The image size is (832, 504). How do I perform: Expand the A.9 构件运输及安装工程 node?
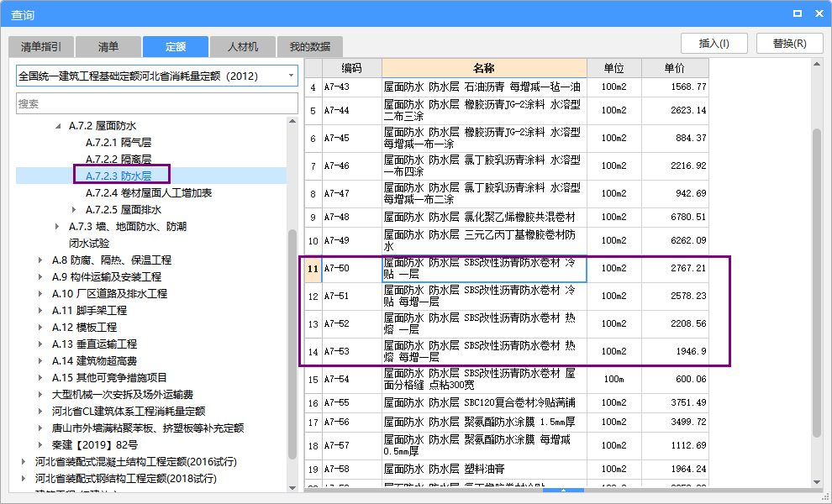point(40,277)
